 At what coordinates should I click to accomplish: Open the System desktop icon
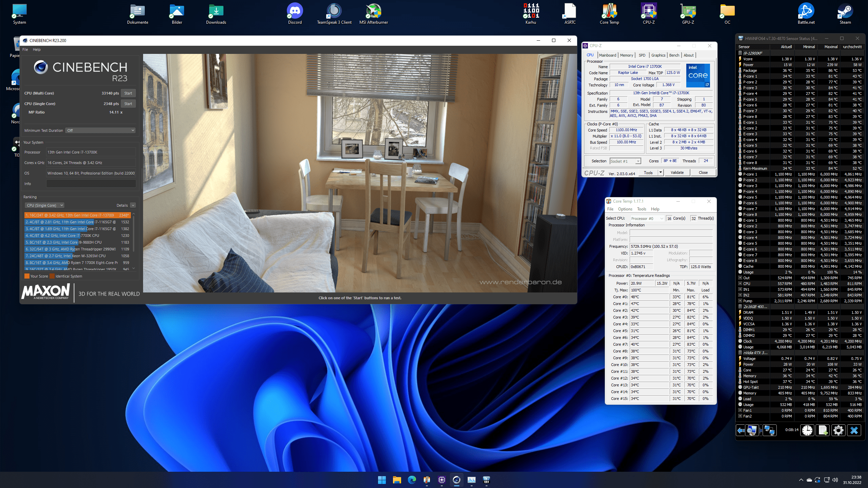(19, 14)
